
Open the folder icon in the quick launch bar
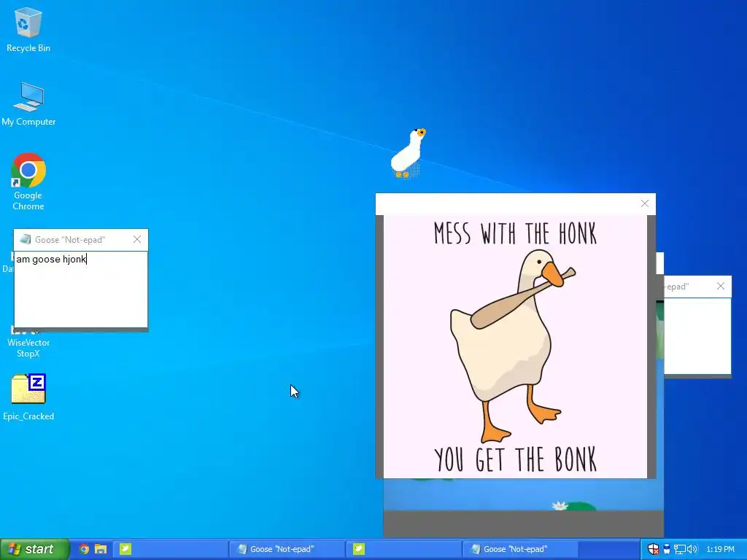pos(101,549)
